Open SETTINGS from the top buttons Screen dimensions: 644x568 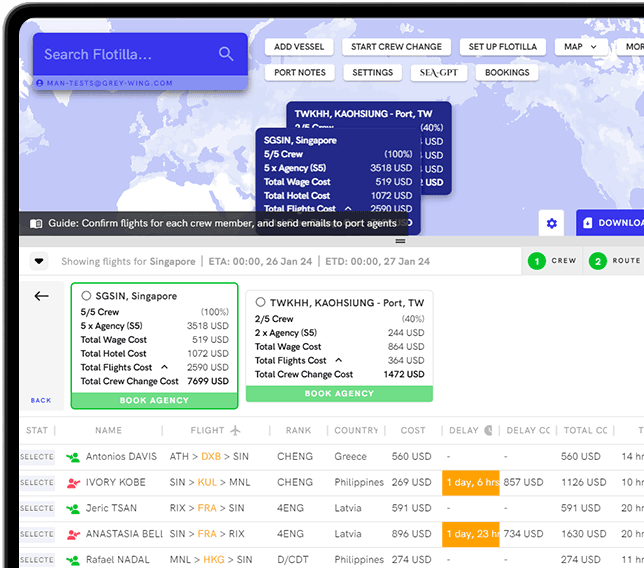(373, 73)
